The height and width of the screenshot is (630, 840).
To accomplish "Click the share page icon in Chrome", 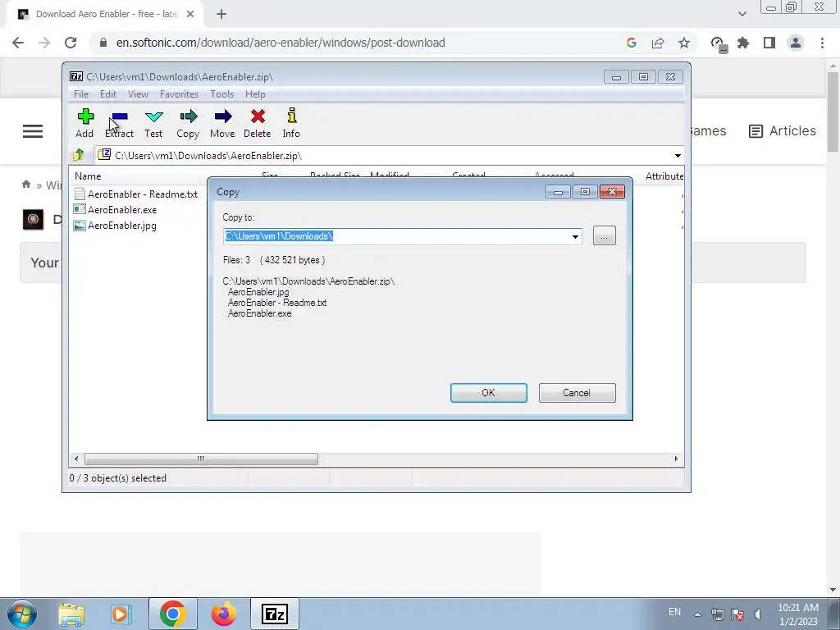I will [658, 43].
